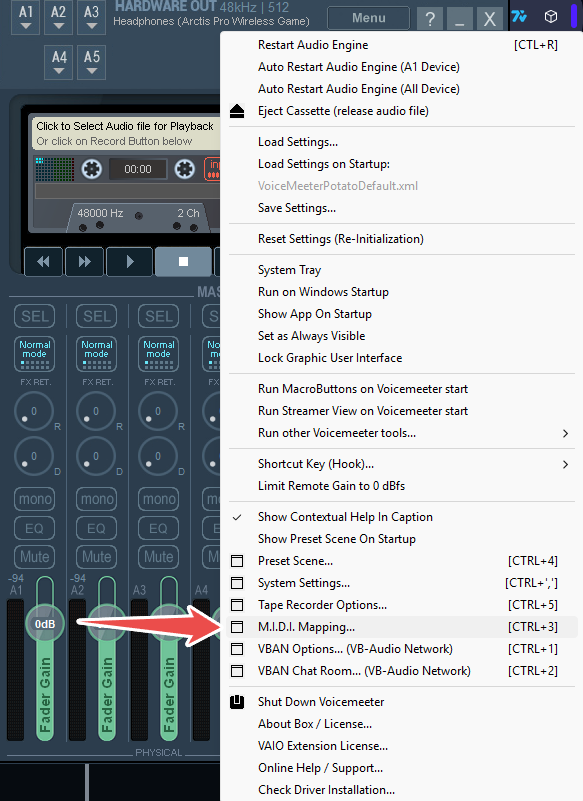Change Normal mode on the third bus
Viewport: 583px width, 801px height.
click(x=158, y=354)
